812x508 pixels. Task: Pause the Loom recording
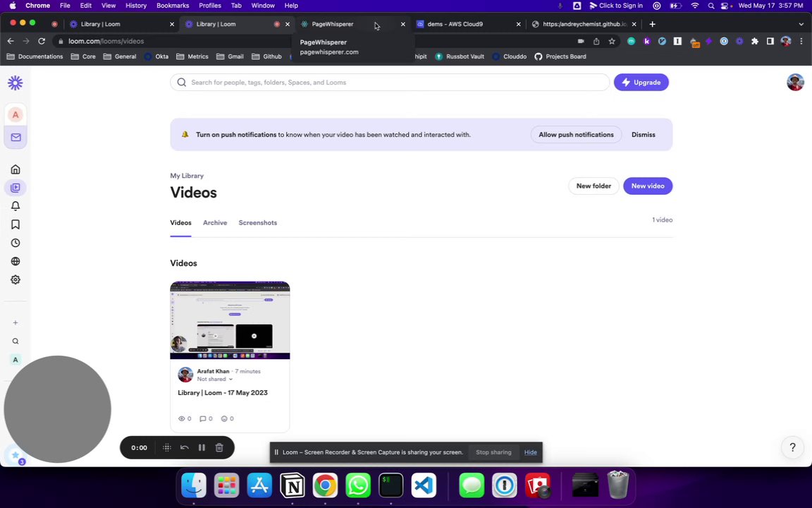click(202, 447)
